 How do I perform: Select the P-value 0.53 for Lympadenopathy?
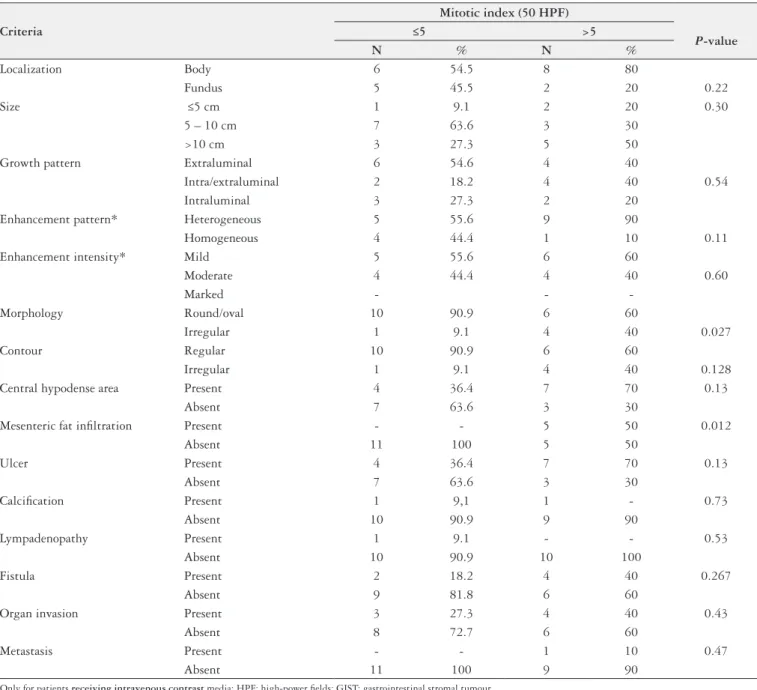(x=715, y=538)
